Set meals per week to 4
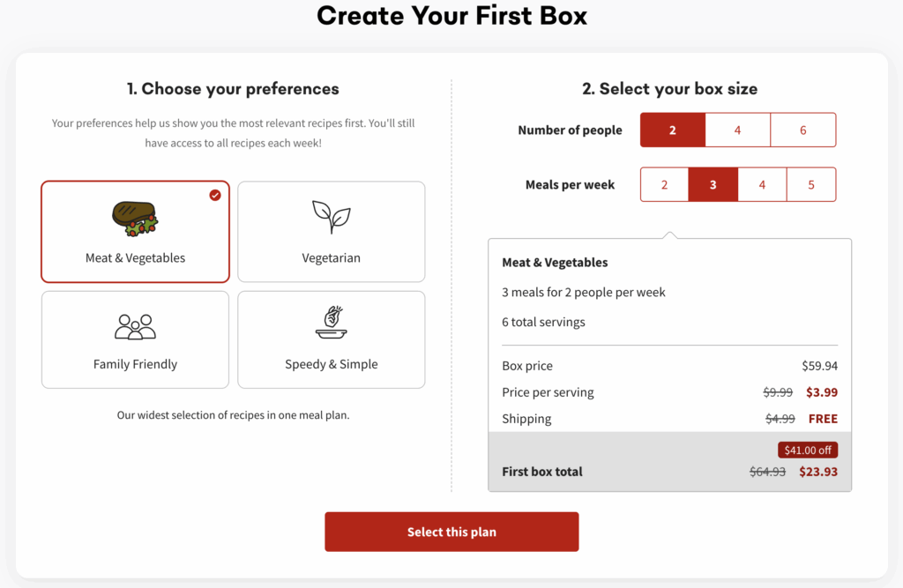This screenshot has width=903, height=588. tap(762, 185)
